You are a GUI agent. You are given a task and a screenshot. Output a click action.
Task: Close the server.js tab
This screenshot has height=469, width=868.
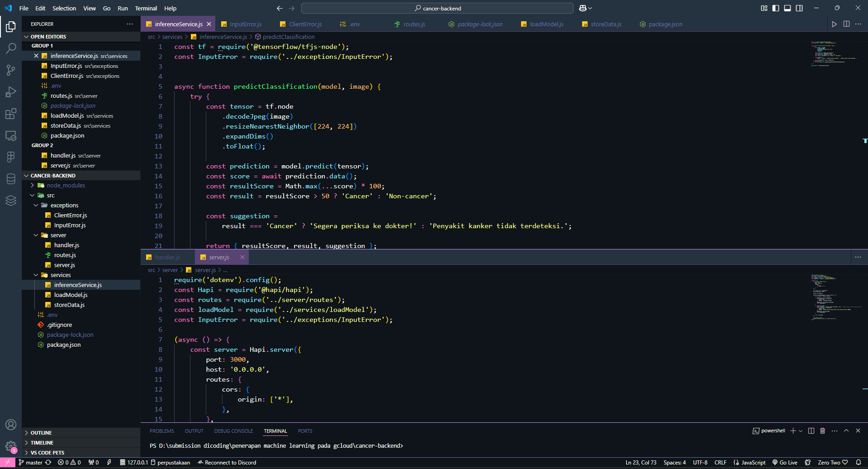tap(242, 257)
